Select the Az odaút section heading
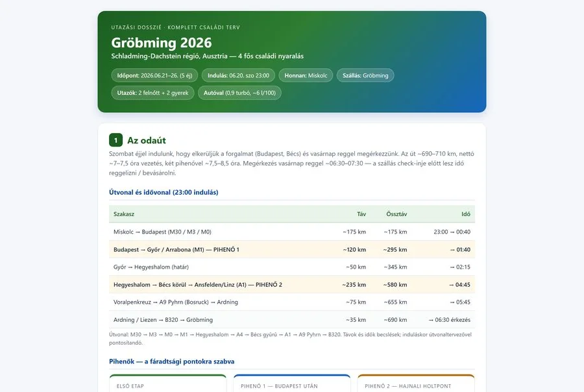Image resolution: width=584 pixels, height=392 pixels. tap(147, 140)
